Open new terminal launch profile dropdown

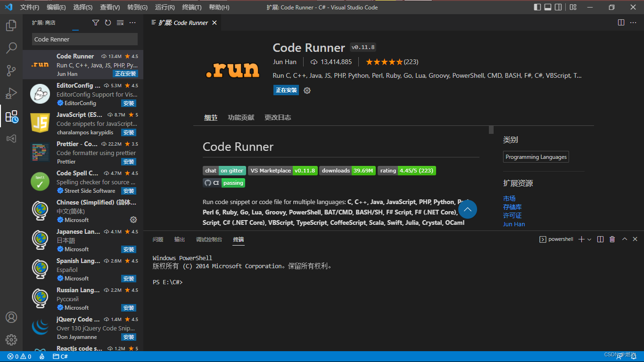point(589,239)
